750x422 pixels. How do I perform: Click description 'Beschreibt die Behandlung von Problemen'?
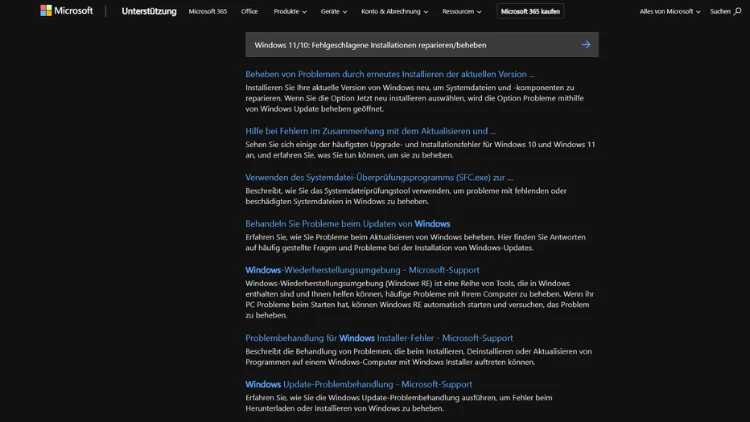[419, 357]
